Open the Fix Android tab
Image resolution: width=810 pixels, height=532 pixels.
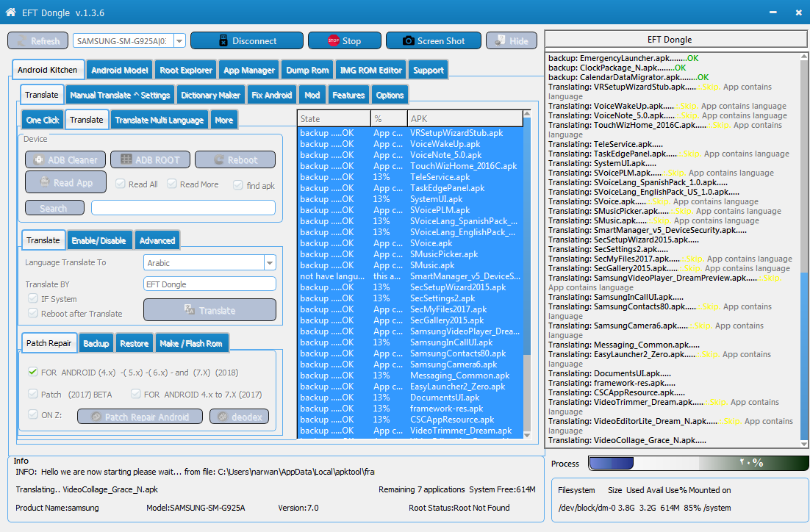[x=272, y=95]
